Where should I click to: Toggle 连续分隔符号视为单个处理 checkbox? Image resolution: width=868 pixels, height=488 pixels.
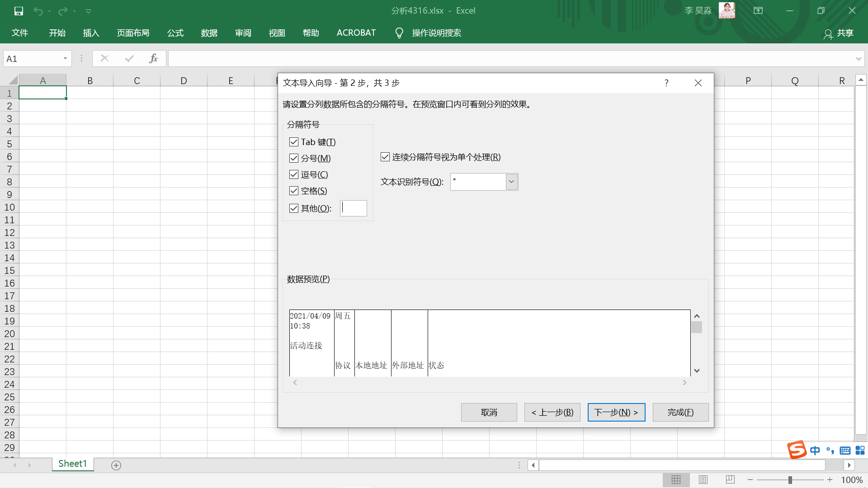(x=385, y=157)
